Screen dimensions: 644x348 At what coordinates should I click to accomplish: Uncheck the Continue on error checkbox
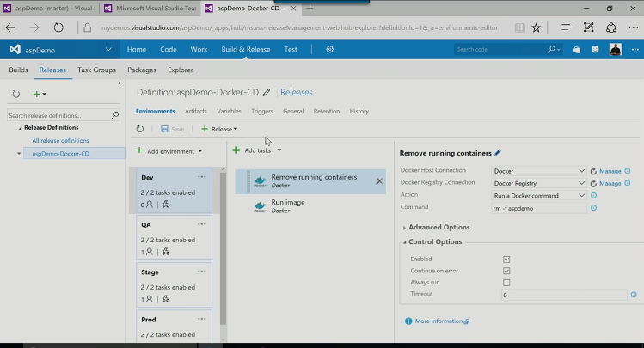click(x=506, y=271)
